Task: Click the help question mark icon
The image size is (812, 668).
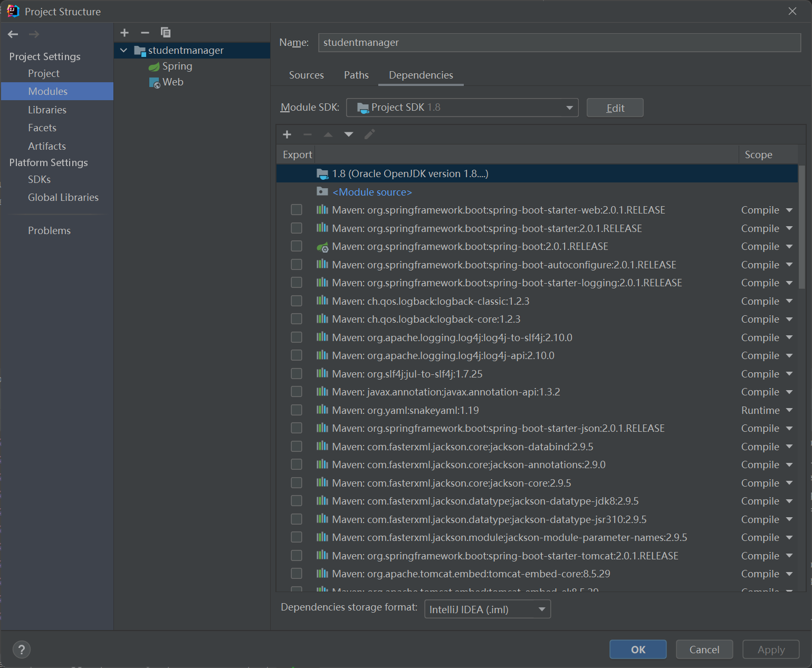Action: pos(22,650)
